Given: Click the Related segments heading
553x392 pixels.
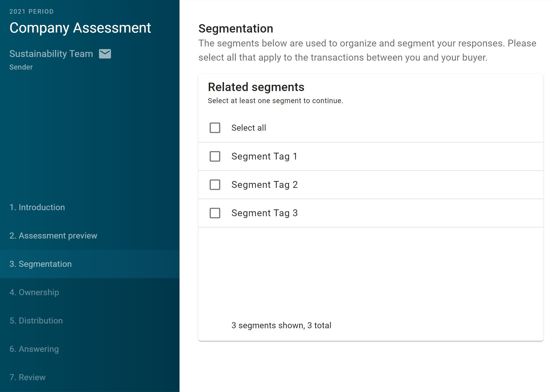Looking at the screenshot, I should [256, 87].
